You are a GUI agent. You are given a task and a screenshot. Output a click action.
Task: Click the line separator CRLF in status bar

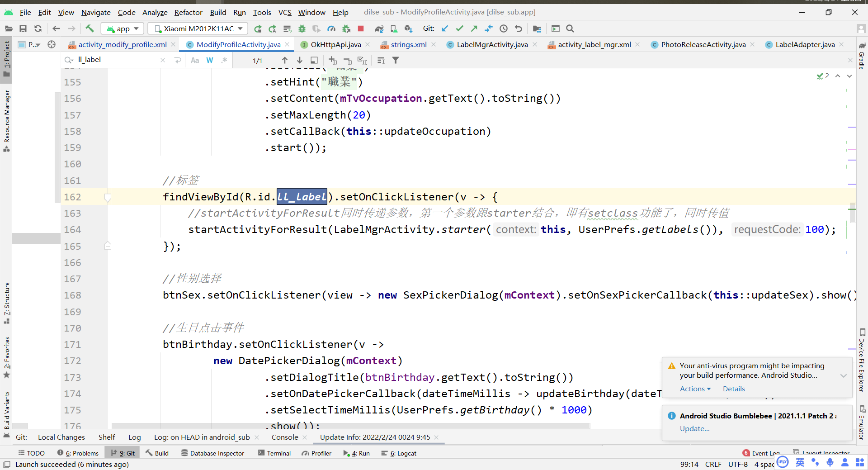713,464
